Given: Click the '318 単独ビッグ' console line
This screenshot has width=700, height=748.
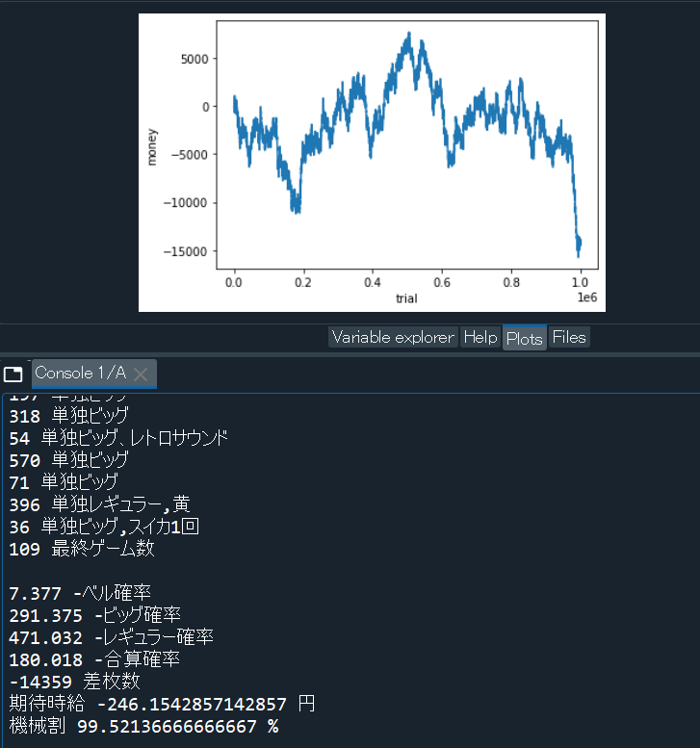Looking at the screenshot, I should 68,416.
